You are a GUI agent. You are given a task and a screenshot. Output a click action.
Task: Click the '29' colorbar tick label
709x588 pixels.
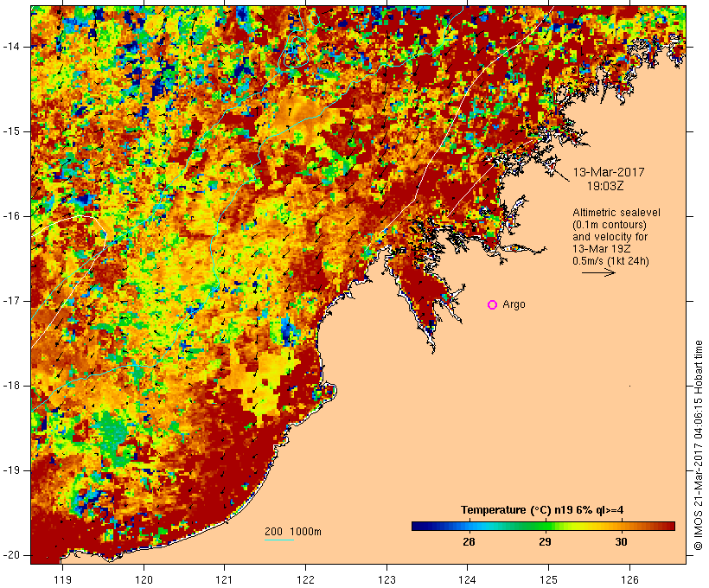(545, 542)
